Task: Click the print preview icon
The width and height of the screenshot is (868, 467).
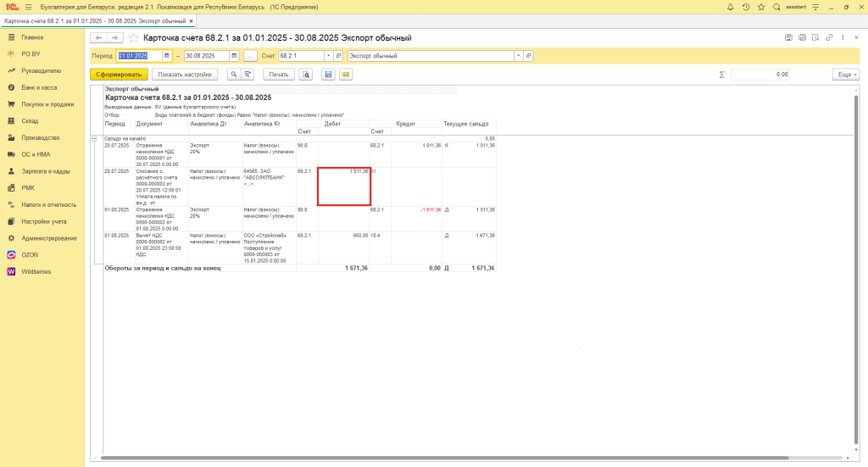Action: point(306,74)
